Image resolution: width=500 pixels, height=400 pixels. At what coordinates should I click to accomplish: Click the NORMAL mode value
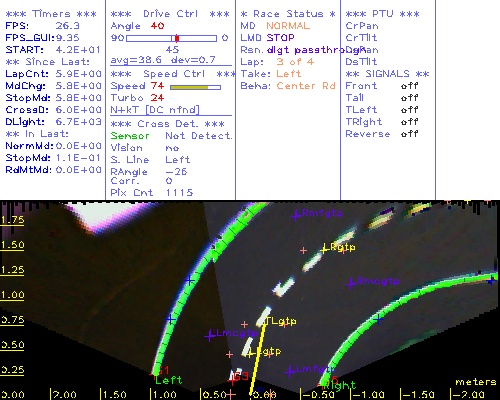coord(288,26)
